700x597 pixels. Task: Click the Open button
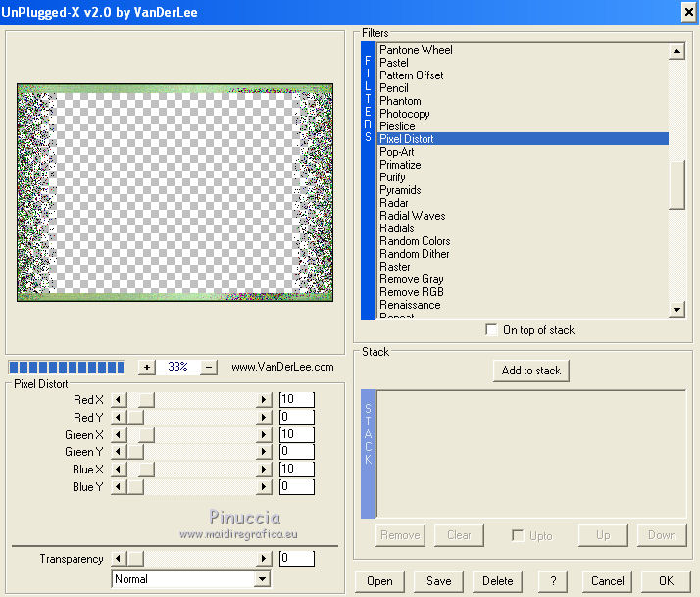pyautogui.click(x=379, y=581)
